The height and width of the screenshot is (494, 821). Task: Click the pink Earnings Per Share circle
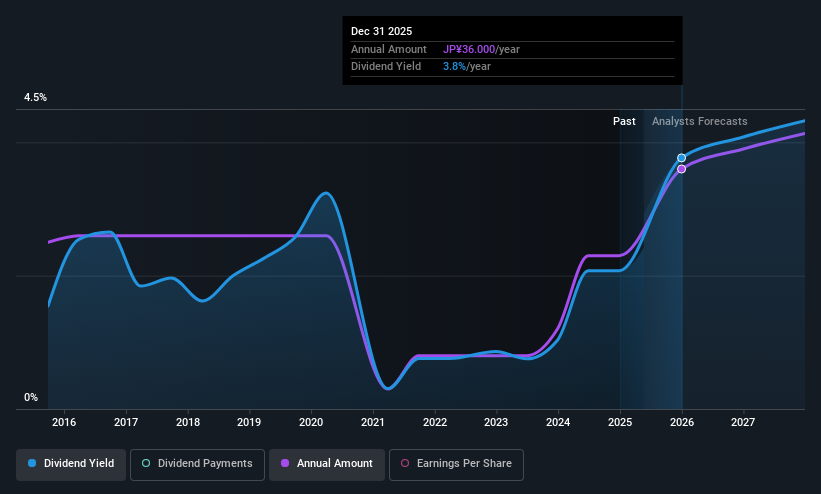tap(405, 463)
